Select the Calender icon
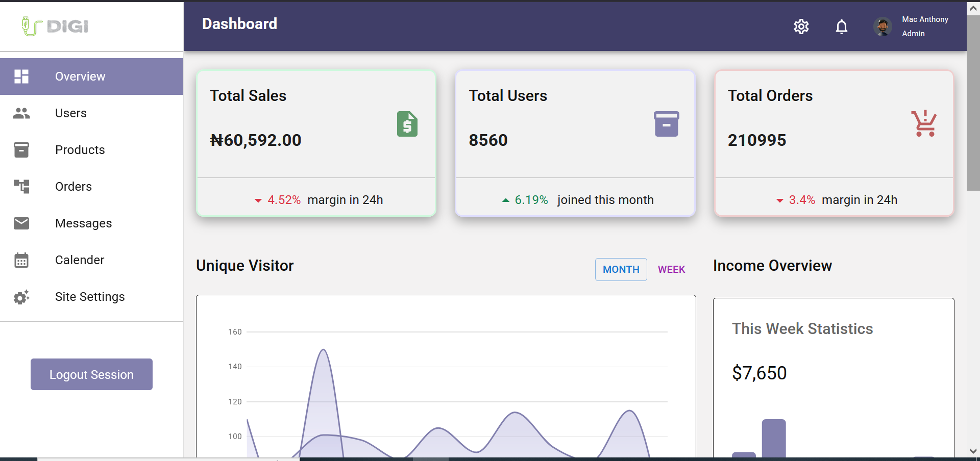 pos(21,260)
